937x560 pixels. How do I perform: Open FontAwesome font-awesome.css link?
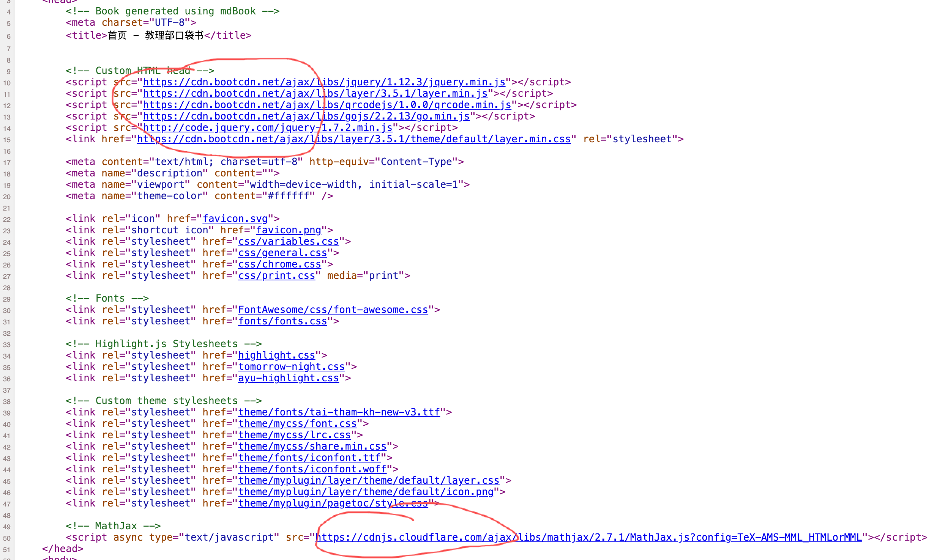[x=333, y=310]
